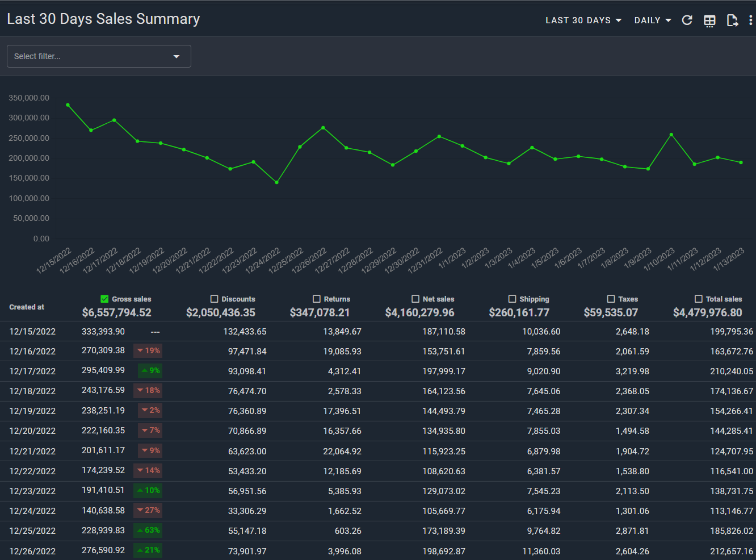756x560 pixels.
Task: Open the Select filter combo box
Action: pos(99,56)
